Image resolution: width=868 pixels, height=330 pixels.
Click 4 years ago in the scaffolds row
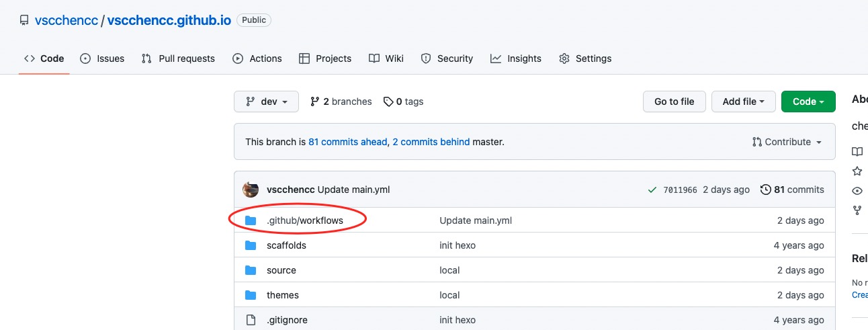(x=799, y=245)
